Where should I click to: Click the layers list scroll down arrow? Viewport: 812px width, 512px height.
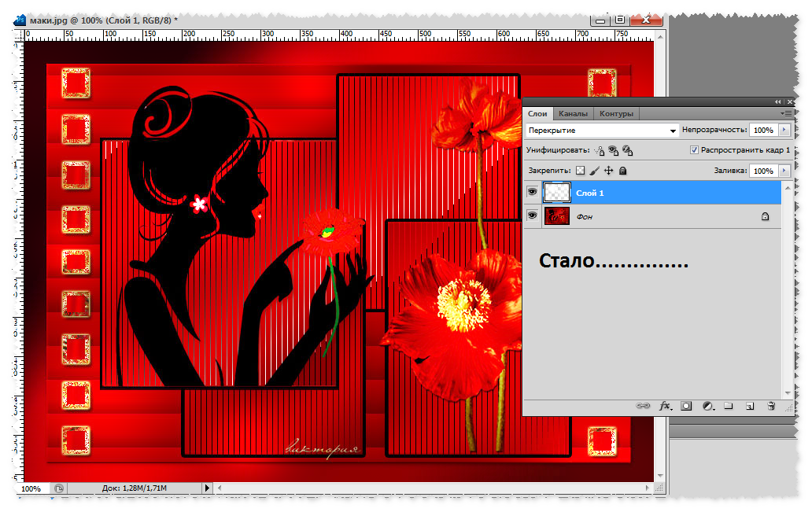pos(788,393)
